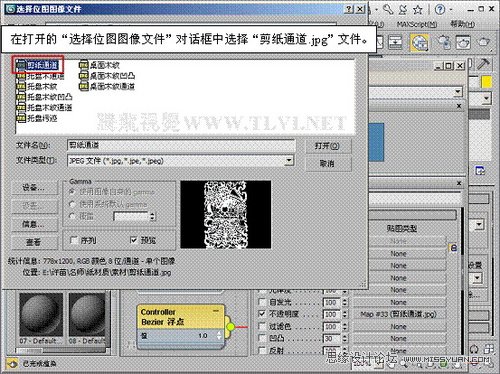Click the highlighted Material Editor toolbar icon
This screenshot has height=374, width=500.
(x=419, y=43)
